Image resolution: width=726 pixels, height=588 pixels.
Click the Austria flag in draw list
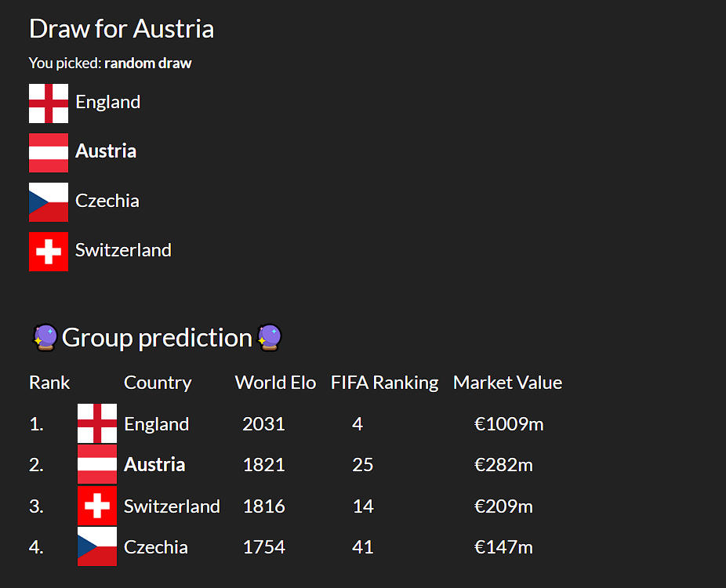49,153
